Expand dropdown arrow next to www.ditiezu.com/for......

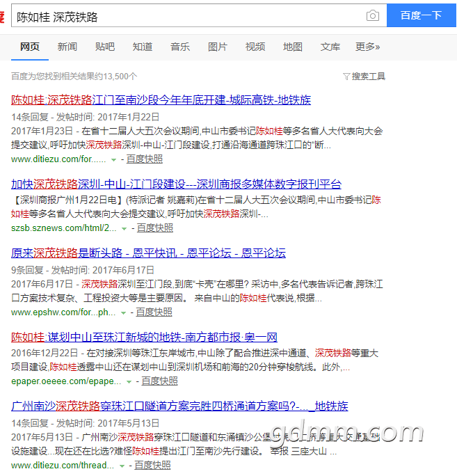113,159
